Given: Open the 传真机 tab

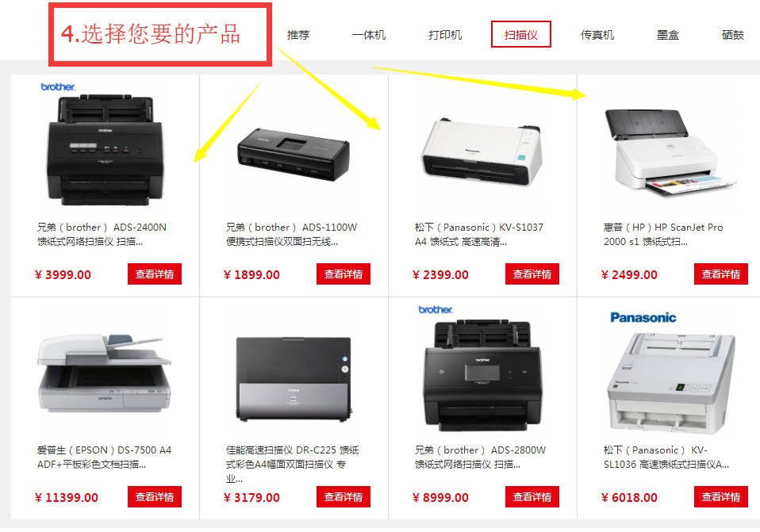Looking at the screenshot, I should coord(597,35).
